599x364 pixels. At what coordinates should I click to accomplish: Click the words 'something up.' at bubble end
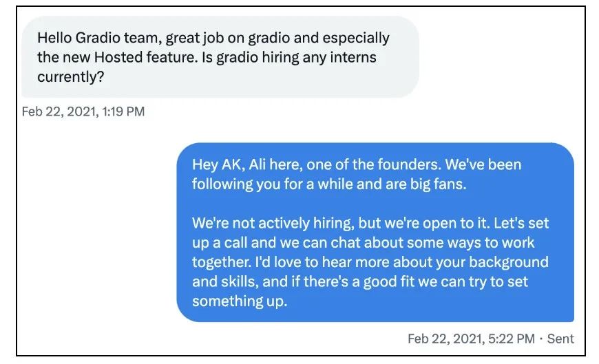coord(240,301)
